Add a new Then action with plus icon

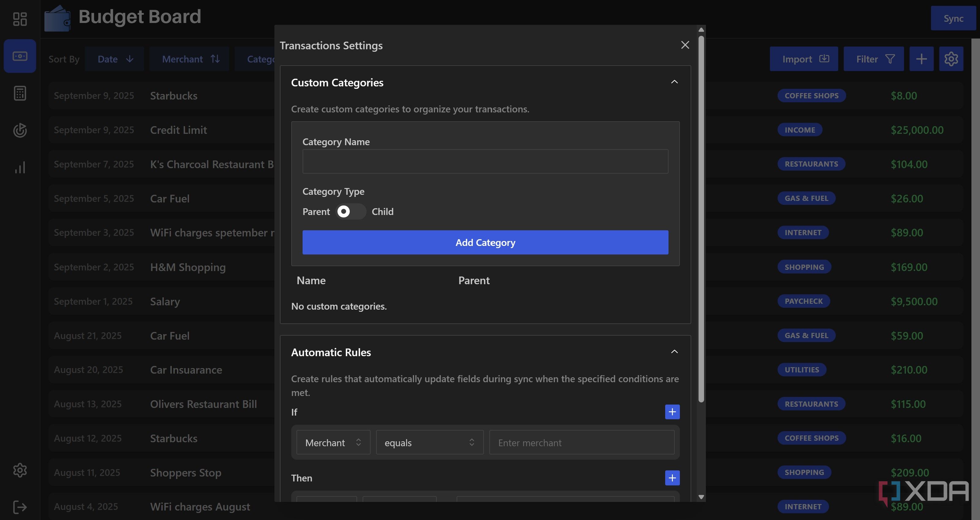[672, 478]
